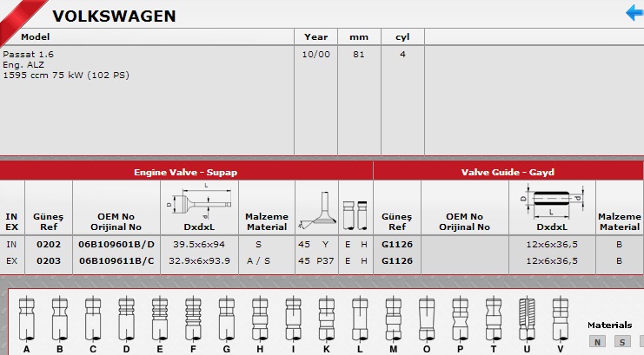644x355 pixels.
Task: Click the stem end types header icon
Action: (x=355, y=215)
